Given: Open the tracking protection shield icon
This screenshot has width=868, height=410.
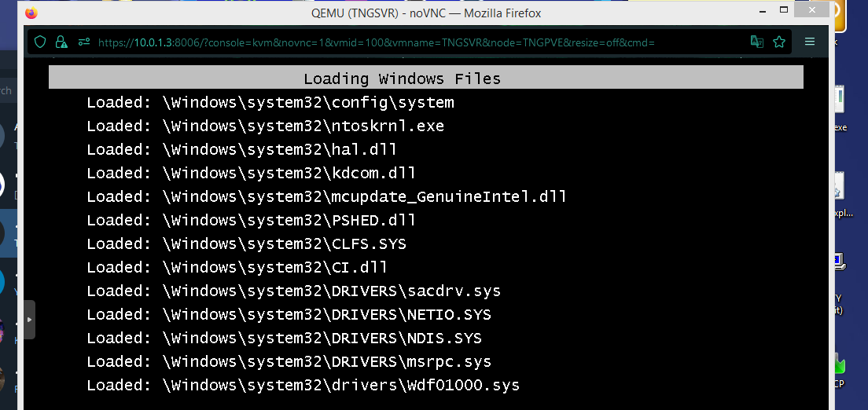Looking at the screenshot, I should coord(40,42).
